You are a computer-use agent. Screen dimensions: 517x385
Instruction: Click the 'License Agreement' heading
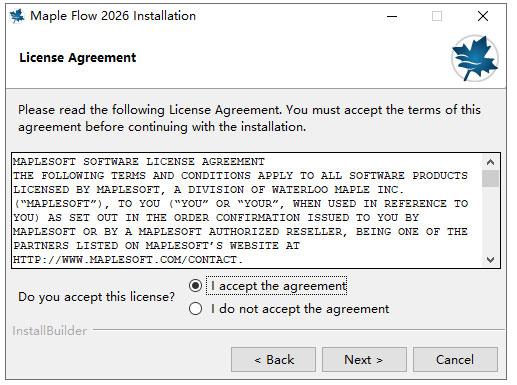pyautogui.click(x=78, y=58)
